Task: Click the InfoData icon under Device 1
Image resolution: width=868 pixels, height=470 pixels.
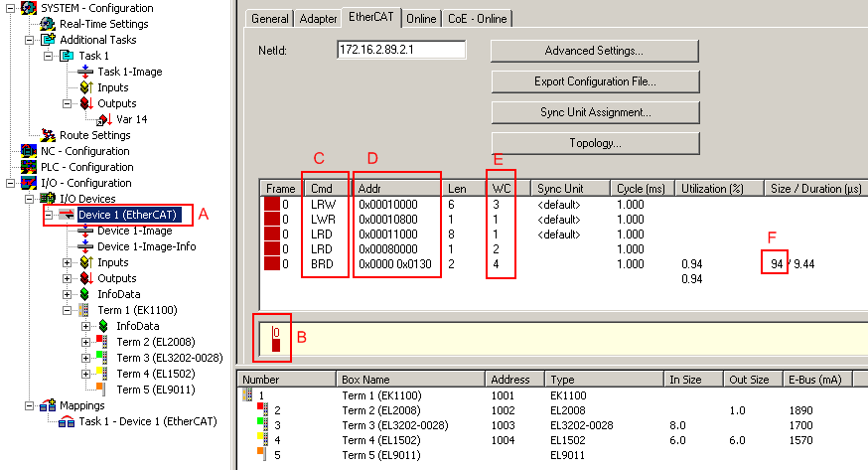Action: point(84,294)
